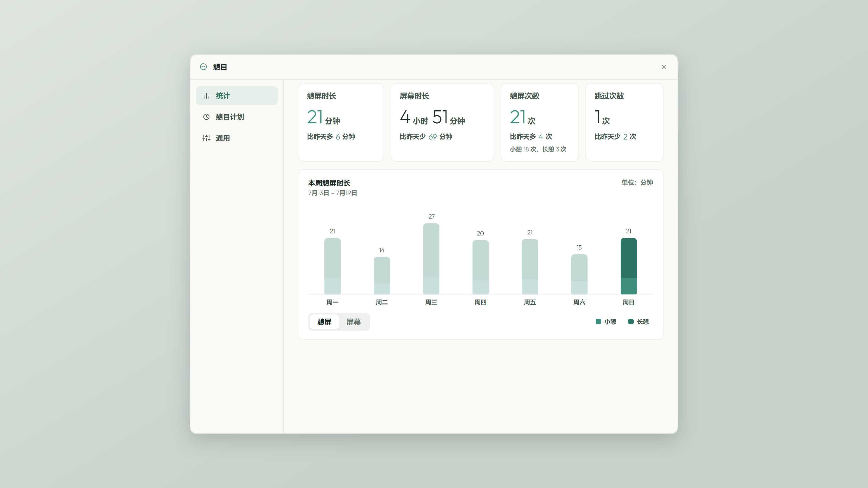
Task: Click the sliders icon beside 通用
Action: (x=206, y=138)
